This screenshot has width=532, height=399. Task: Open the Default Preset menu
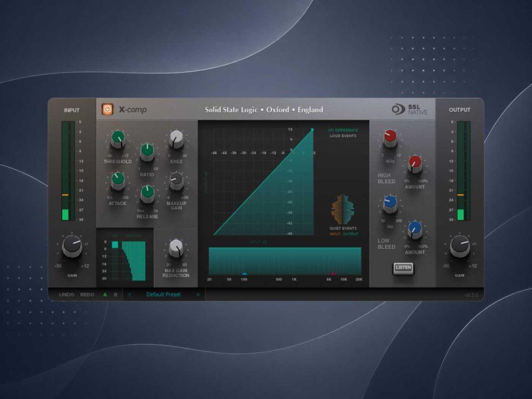tap(164, 295)
